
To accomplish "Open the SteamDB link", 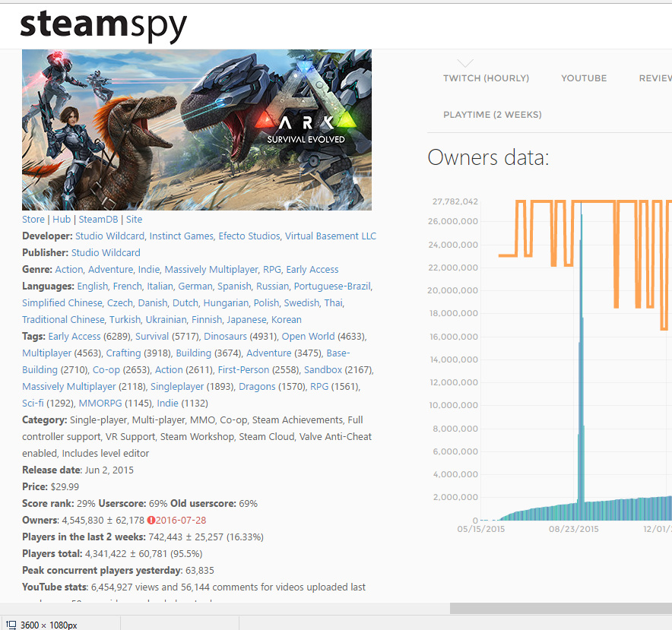I will (98, 220).
